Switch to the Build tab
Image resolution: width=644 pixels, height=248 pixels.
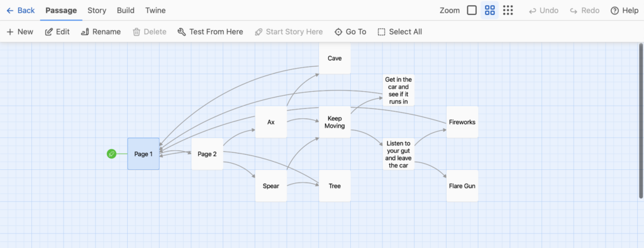(x=126, y=10)
